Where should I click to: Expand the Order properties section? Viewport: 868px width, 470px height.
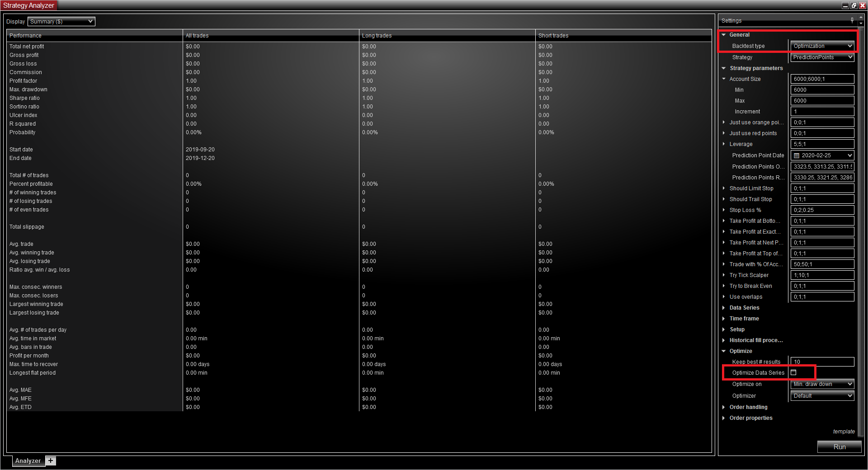[x=724, y=418]
